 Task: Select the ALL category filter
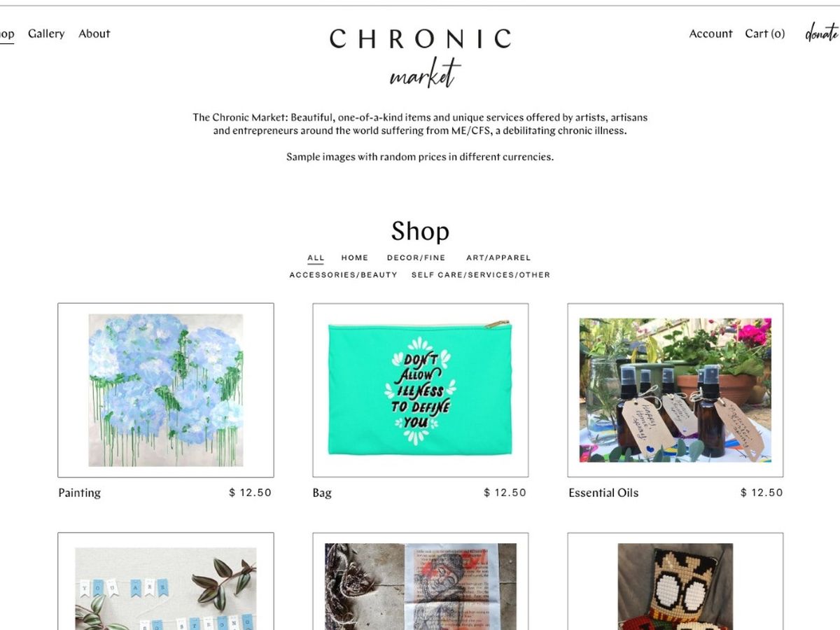tap(316, 258)
